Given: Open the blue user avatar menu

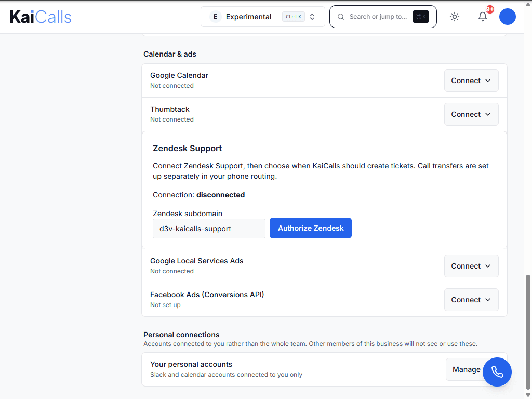Looking at the screenshot, I should point(507,17).
